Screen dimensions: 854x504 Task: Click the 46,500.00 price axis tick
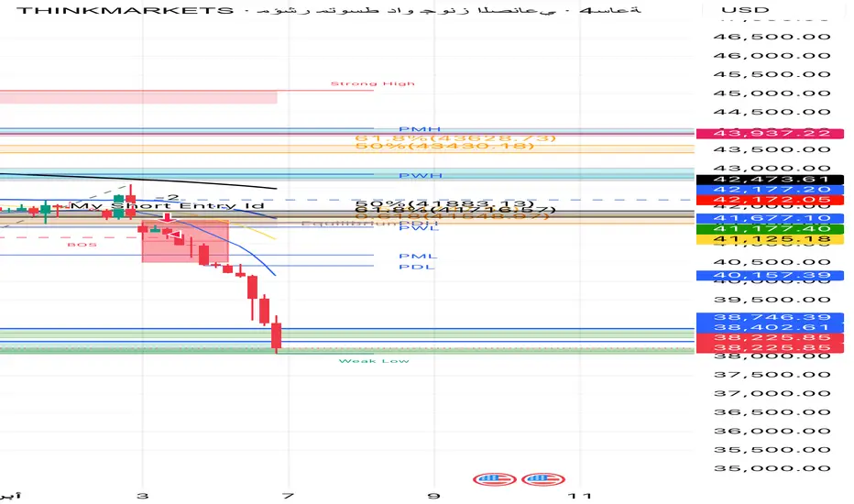tap(772, 37)
